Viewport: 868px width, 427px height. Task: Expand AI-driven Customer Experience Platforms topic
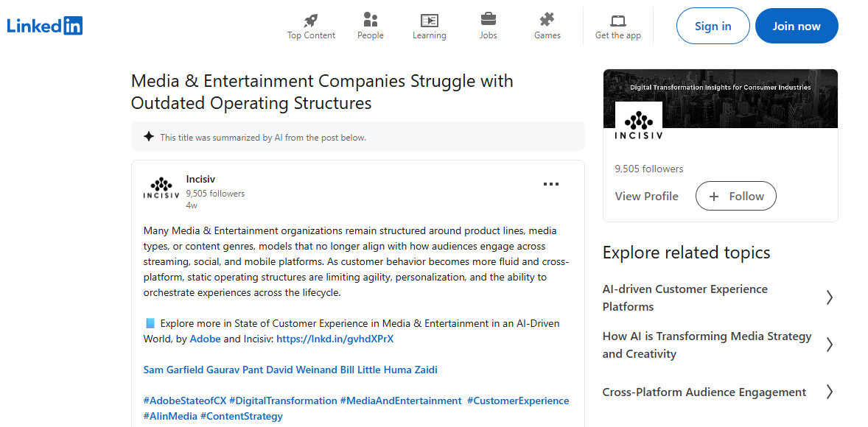[829, 297]
